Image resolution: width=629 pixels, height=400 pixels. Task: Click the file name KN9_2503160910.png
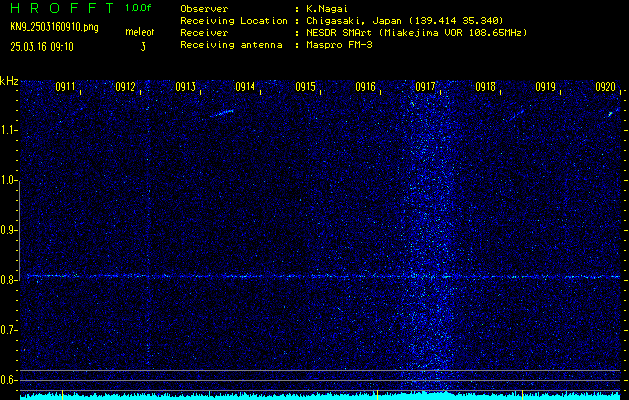[x=54, y=27]
